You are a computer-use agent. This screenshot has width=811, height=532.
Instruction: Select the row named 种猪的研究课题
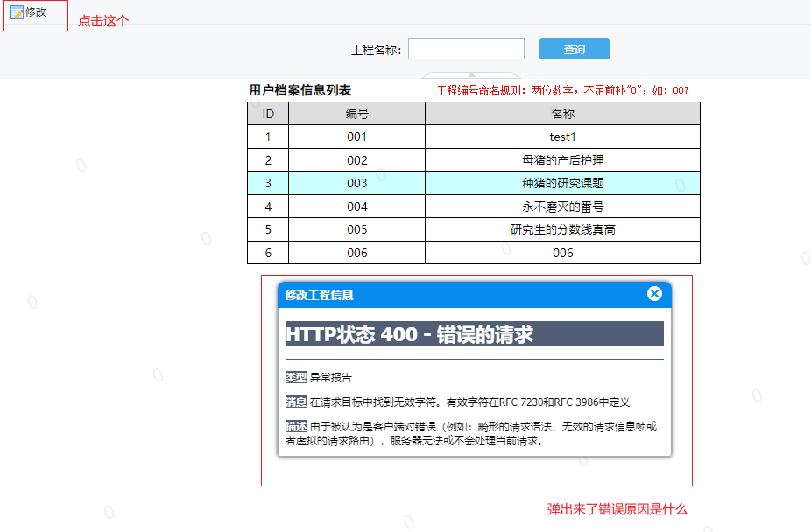click(x=474, y=183)
